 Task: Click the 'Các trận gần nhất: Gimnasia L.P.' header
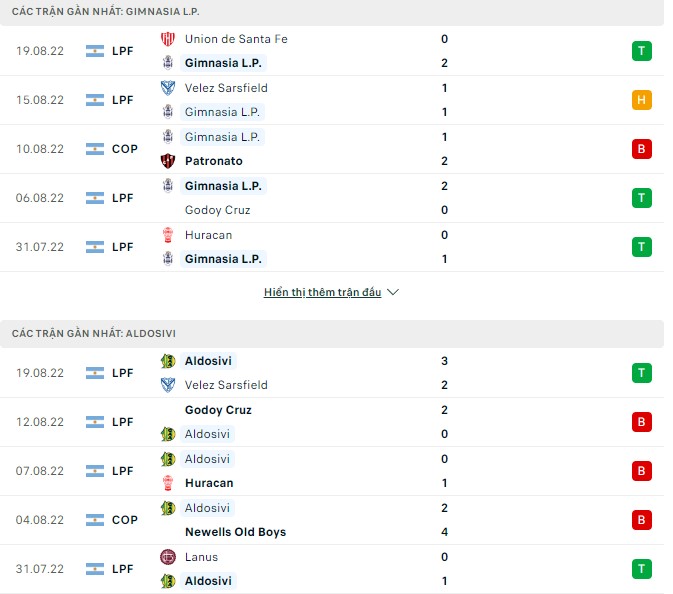[106, 11]
